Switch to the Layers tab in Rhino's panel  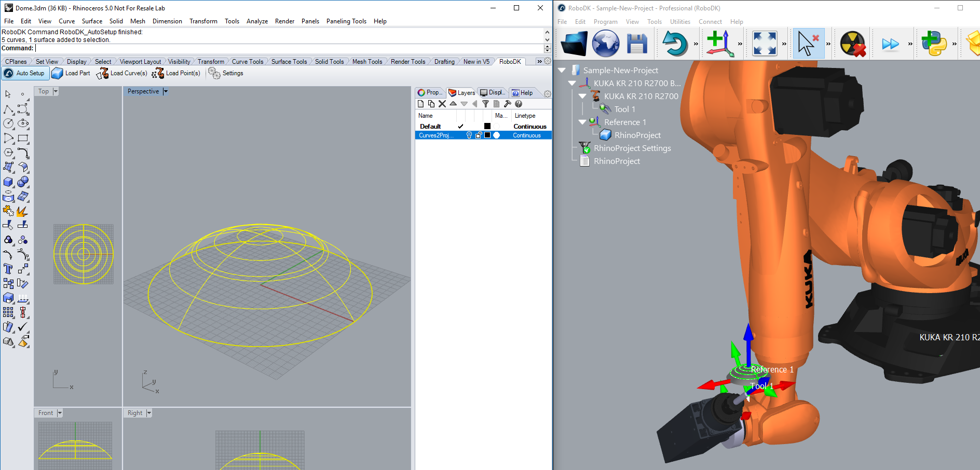[x=461, y=92]
